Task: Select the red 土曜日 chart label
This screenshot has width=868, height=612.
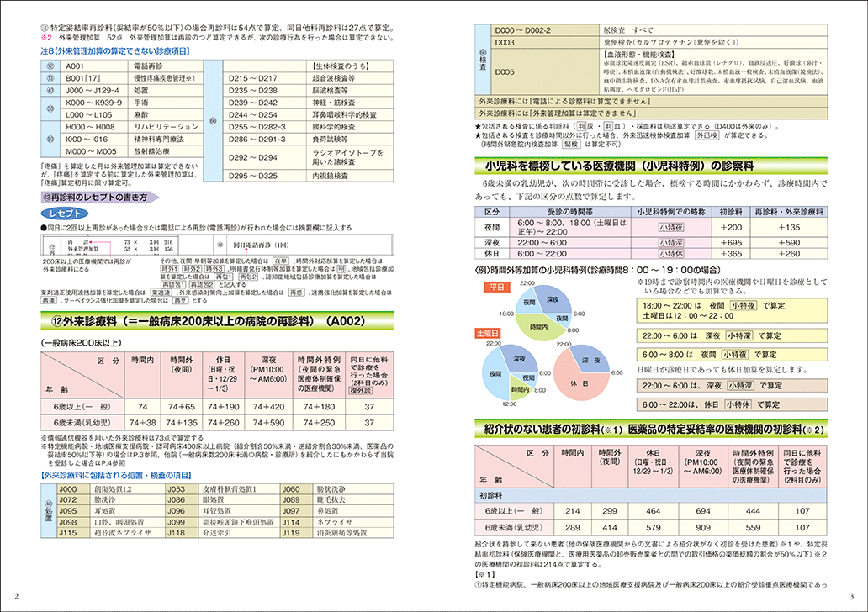Action: 488,333
